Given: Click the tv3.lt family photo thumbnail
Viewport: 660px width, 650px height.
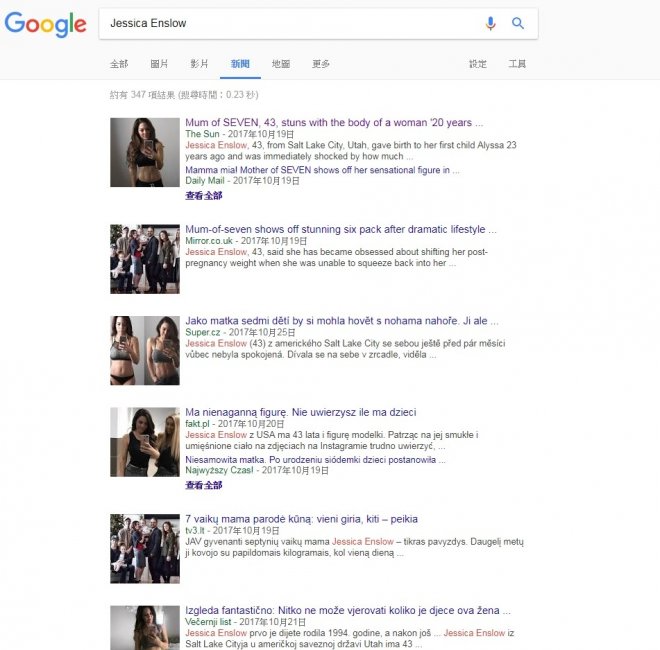Looking at the screenshot, I should (145, 549).
